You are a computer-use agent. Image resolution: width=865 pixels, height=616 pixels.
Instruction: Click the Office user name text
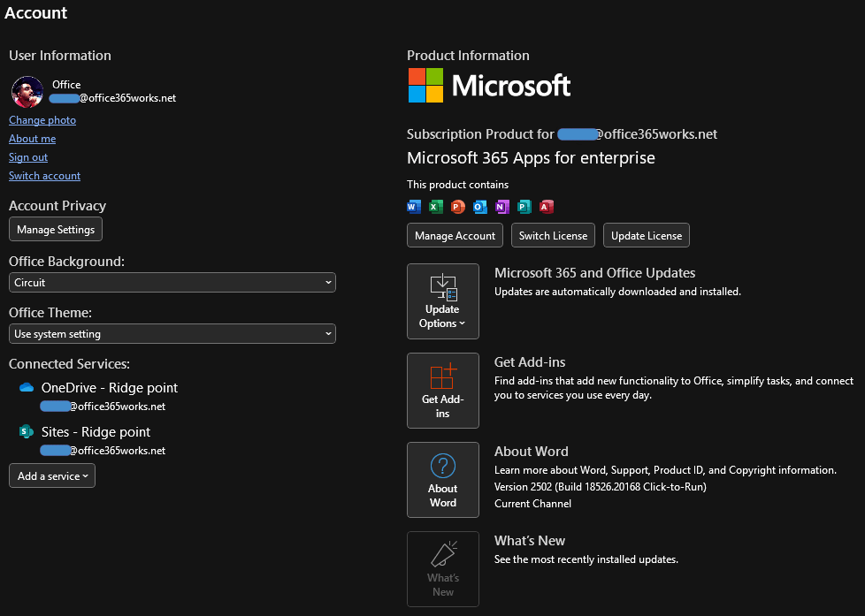point(66,84)
